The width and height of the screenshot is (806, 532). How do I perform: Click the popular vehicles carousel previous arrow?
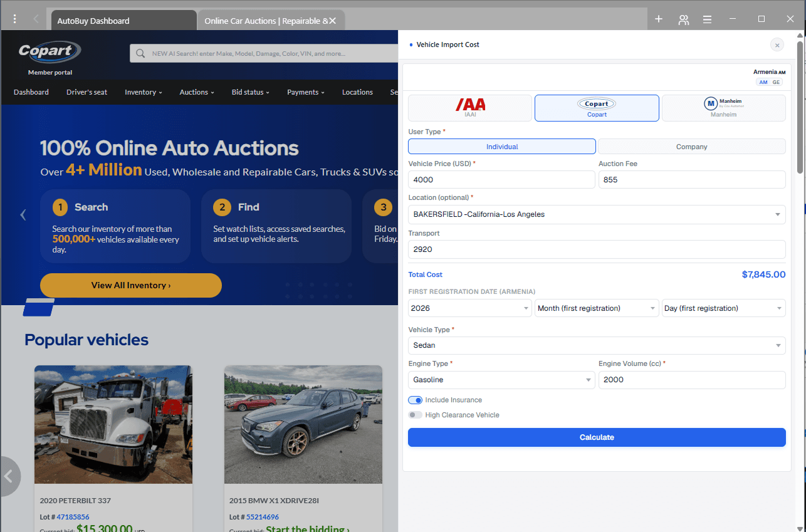(9, 476)
